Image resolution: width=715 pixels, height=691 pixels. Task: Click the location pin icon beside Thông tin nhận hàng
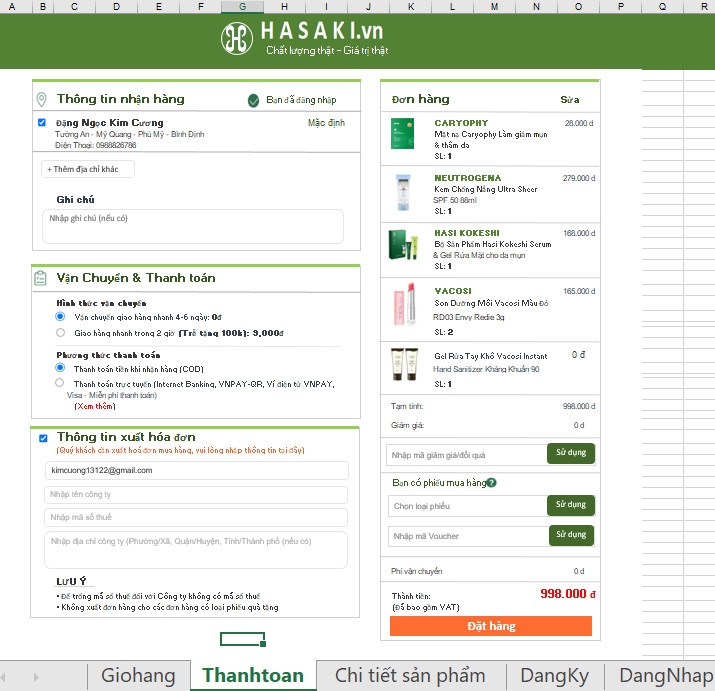click(x=41, y=99)
